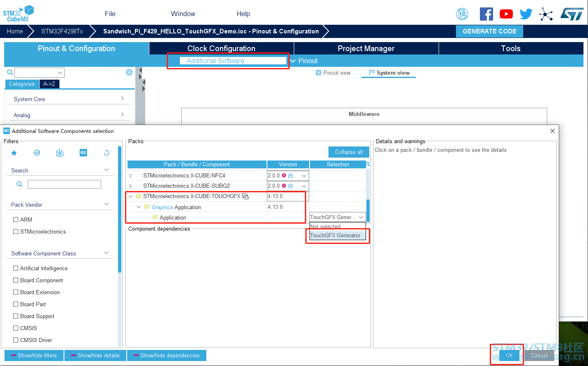This screenshot has height=366, width=588.
Task: Click the Filters search text field
Action: point(64,184)
